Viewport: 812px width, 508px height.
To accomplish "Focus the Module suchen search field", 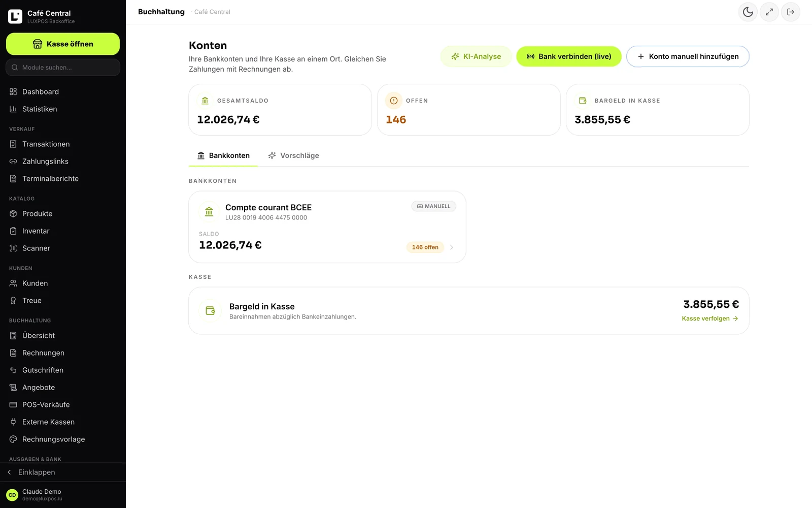I will point(63,67).
